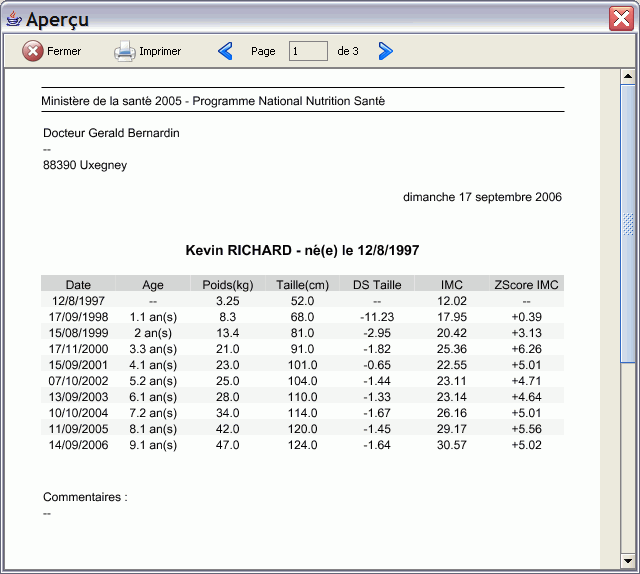Click 'Docteur Gerald Bernardin' text
Screen dimensions: 640x574
(111, 133)
